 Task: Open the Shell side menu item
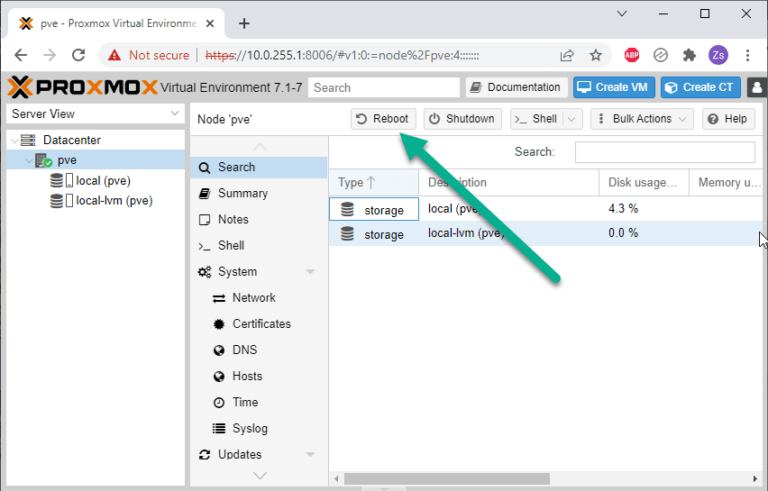pyautogui.click(x=259, y=246)
